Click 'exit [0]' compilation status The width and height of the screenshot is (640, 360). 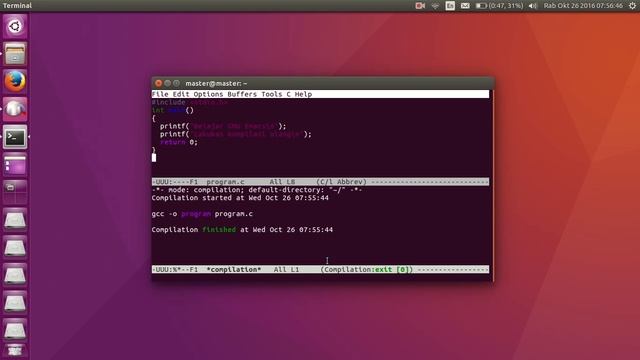pos(391,269)
